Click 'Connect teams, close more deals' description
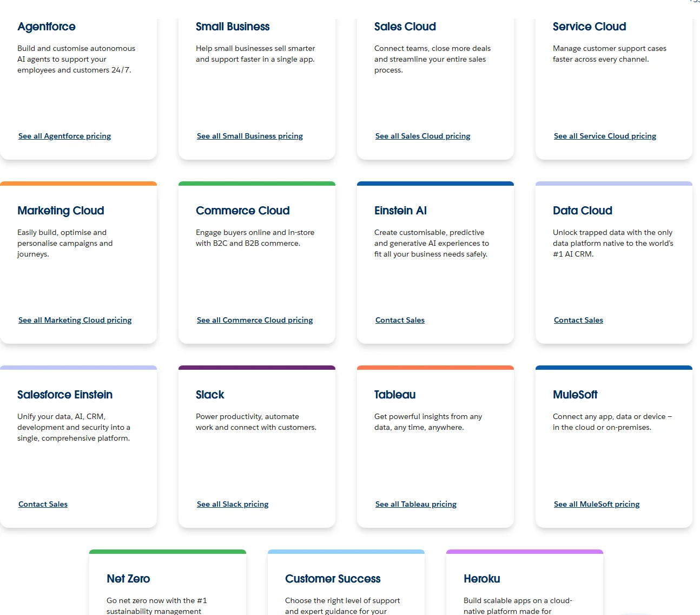The width and height of the screenshot is (700, 615). (433, 59)
